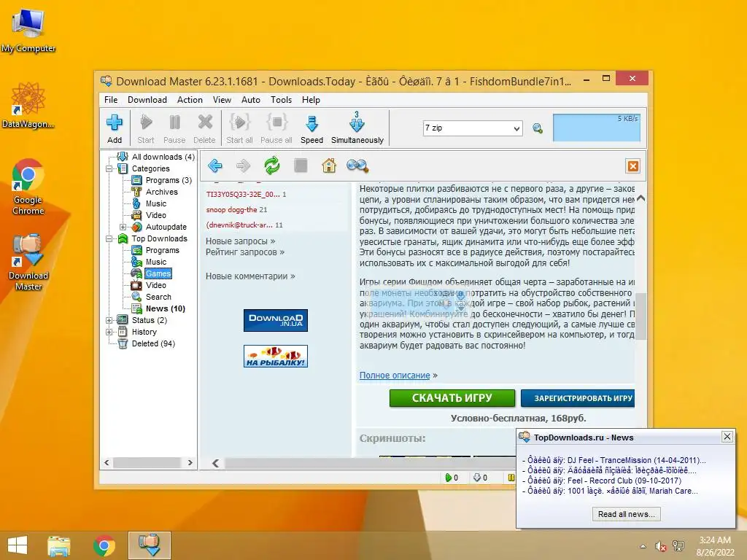
Task: Click the browser horizontal scrollbar left arrow
Action: (x=216, y=463)
